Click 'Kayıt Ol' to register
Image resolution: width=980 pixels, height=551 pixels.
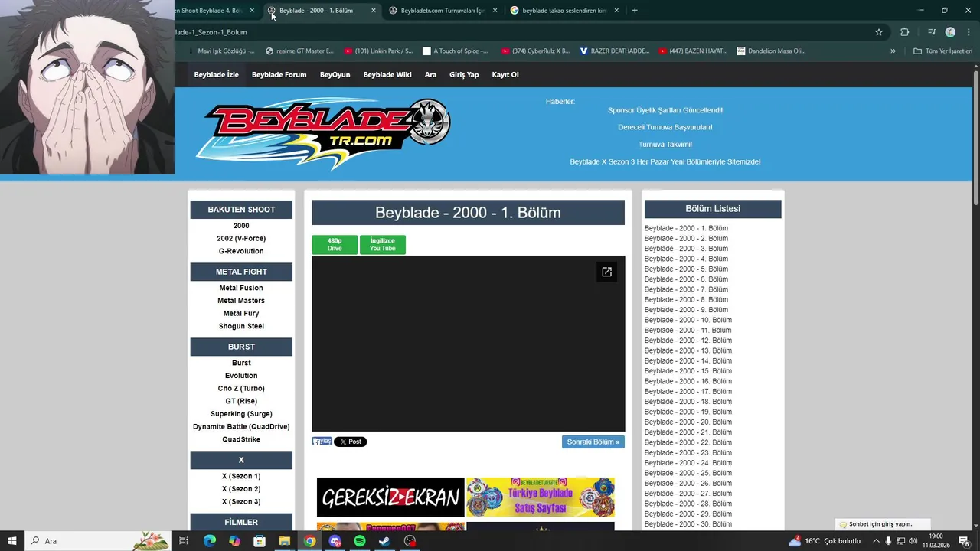(505, 75)
